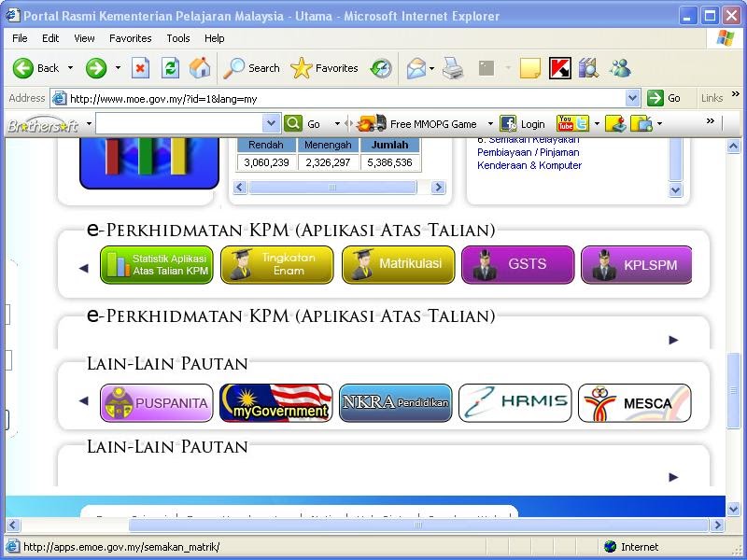Expand the Mail button dropdown arrow
The width and height of the screenshot is (747, 560).
[x=431, y=68]
